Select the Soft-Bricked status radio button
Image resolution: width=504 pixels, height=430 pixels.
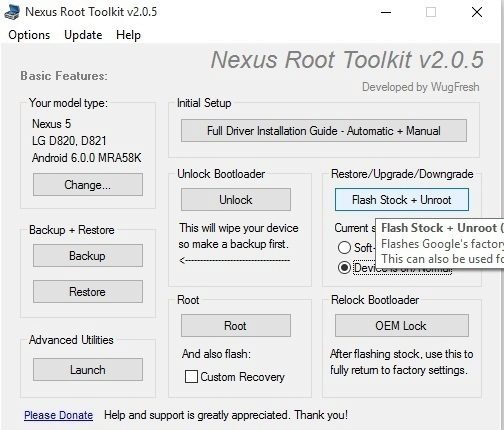344,248
